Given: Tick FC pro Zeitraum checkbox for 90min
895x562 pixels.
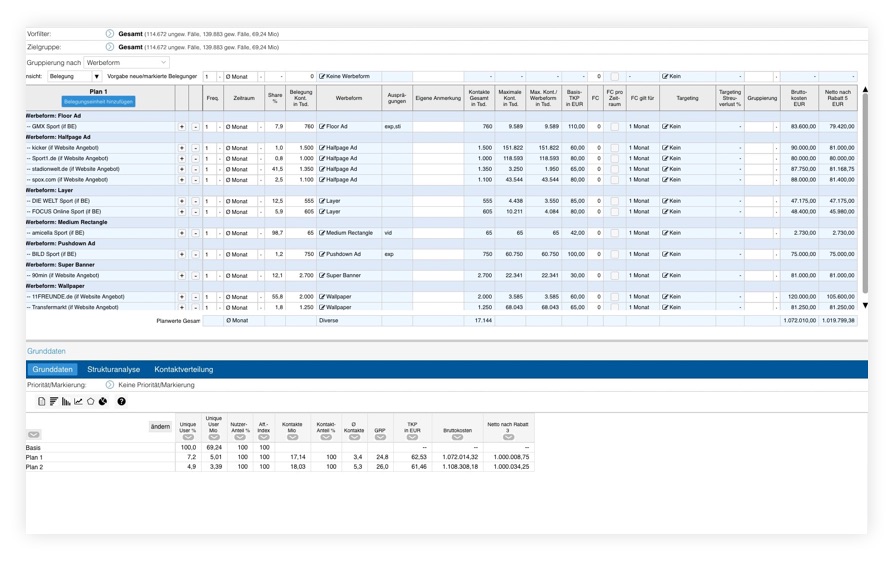Looking at the screenshot, I should pos(614,276).
